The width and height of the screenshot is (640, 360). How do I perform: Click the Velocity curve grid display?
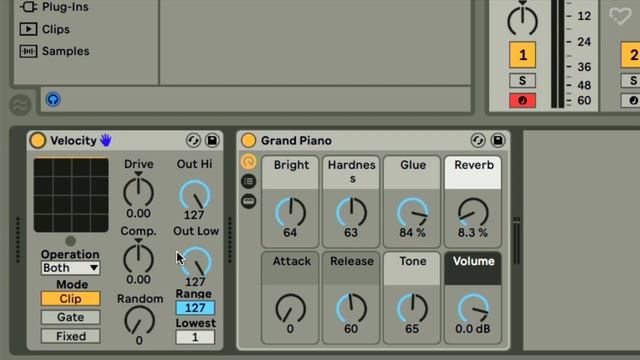point(71,195)
